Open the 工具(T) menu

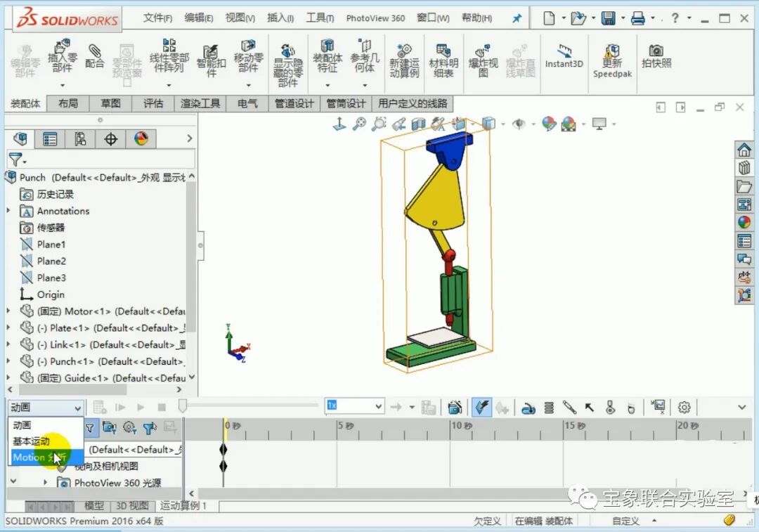(x=320, y=18)
